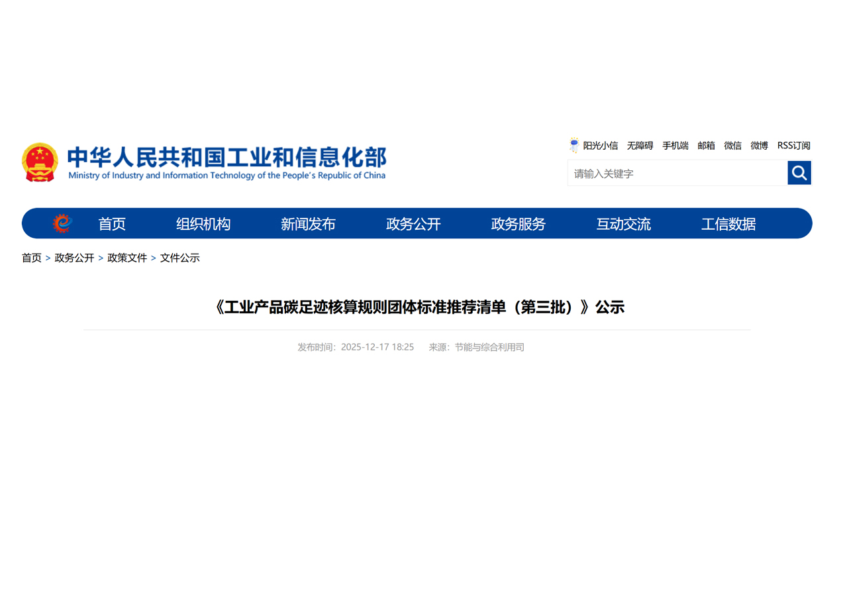
Task: Open the 组织机构 navigation menu
Action: (203, 224)
